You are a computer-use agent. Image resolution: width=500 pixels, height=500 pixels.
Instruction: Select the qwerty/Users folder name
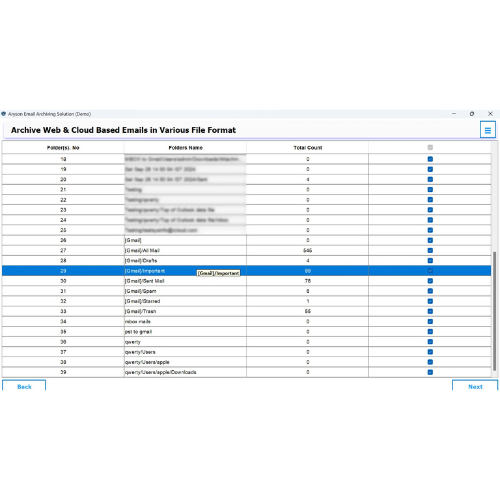pos(140,352)
